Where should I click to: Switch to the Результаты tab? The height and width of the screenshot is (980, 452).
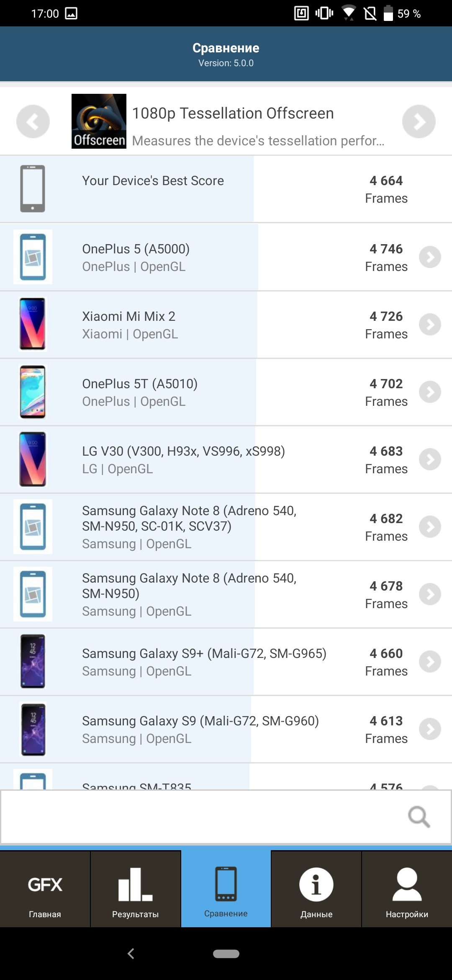tap(135, 890)
